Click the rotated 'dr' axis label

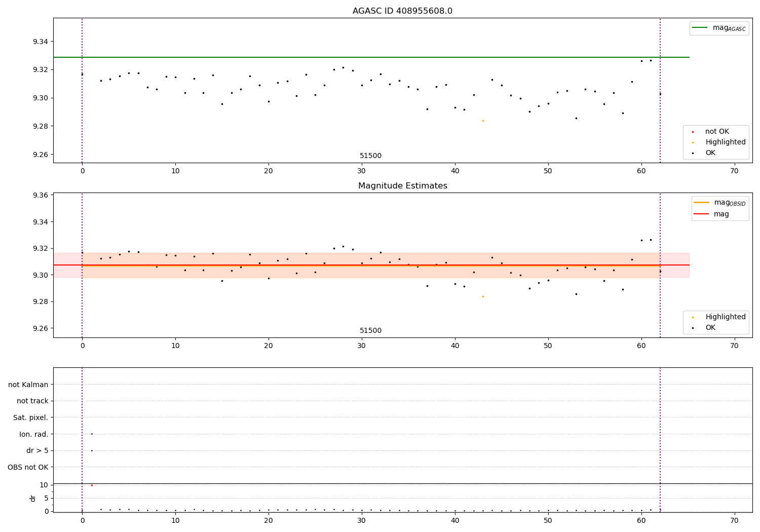pyautogui.click(x=33, y=498)
